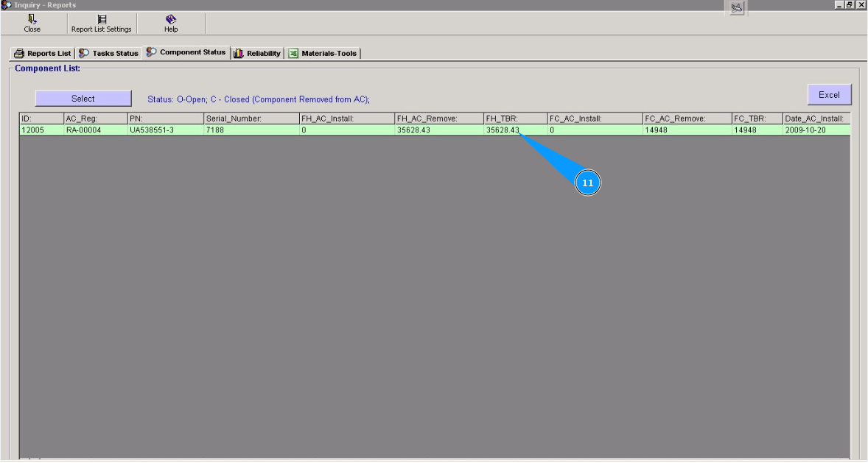Image resolution: width=868 pixels, height=463 pixels.
Task: Click the spreadsheet icon on Materials-Tools tab
Action: [293, 53]
